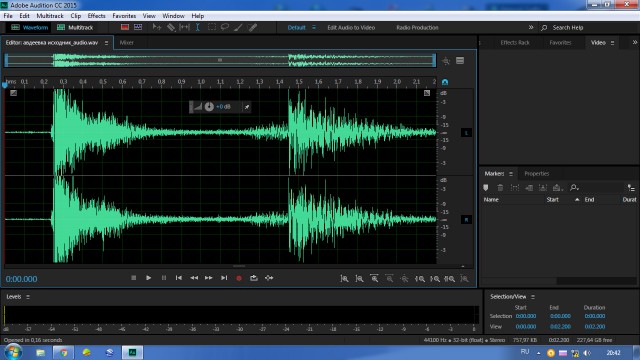Open the Markers panel menu
The height and width of the screenshot is (360, 640).
tap(511, 173)
